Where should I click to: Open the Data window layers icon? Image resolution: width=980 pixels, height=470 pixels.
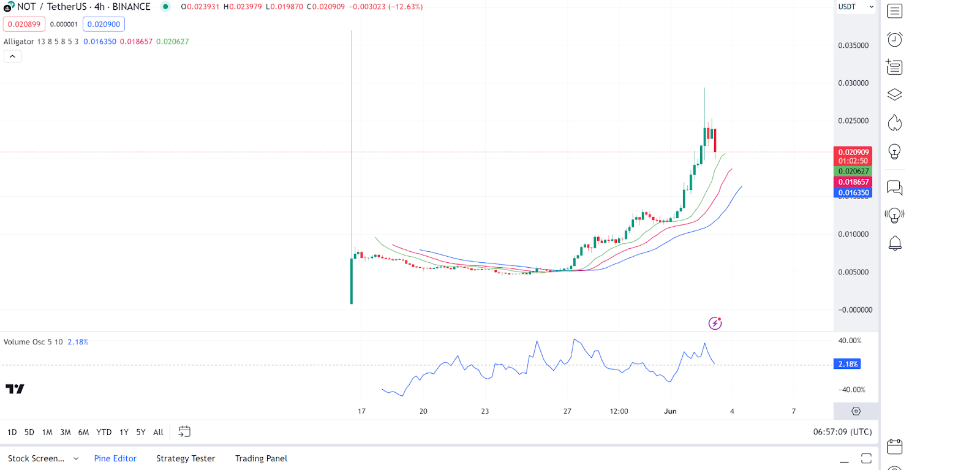point(895,94)
